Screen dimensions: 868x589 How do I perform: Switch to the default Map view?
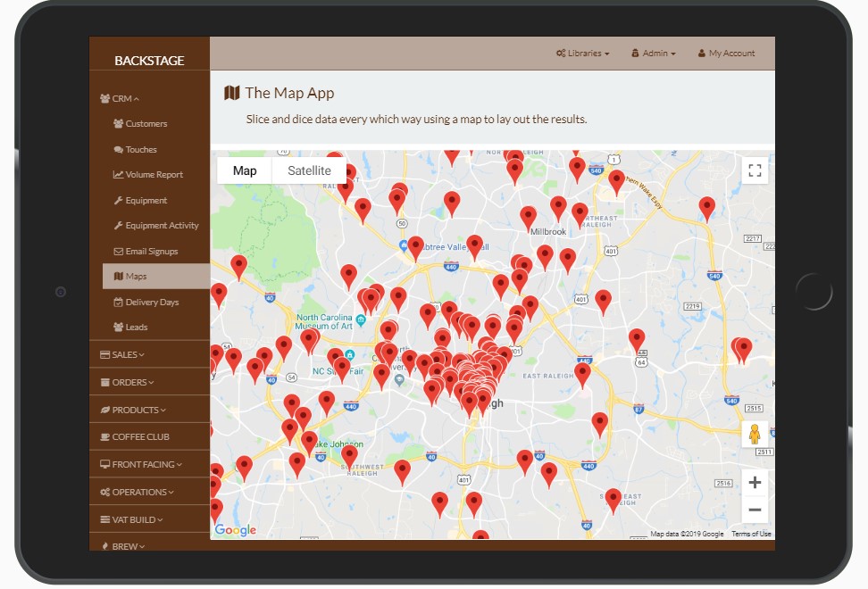click(245, 170)
